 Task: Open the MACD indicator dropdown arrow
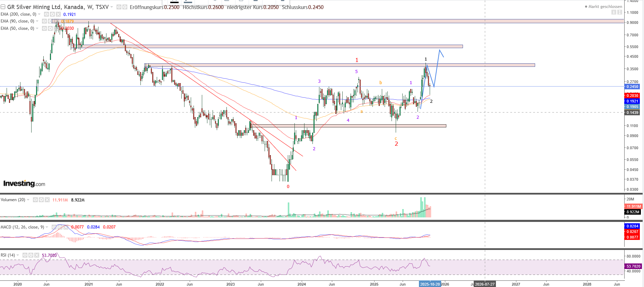[x=47, y=227]
